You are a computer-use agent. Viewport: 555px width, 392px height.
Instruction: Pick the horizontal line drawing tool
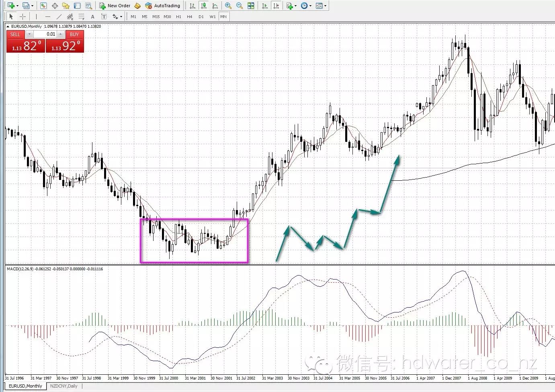47,16
